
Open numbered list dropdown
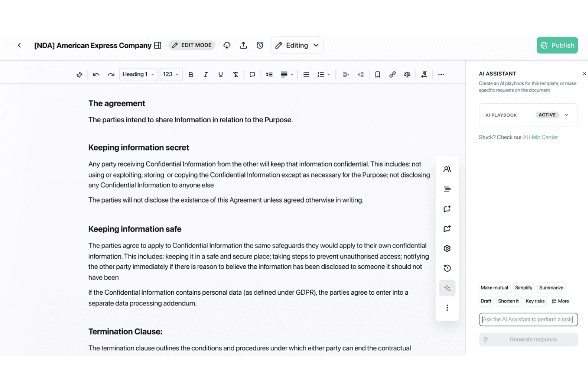pyautogui.click(x=324, y=74)
